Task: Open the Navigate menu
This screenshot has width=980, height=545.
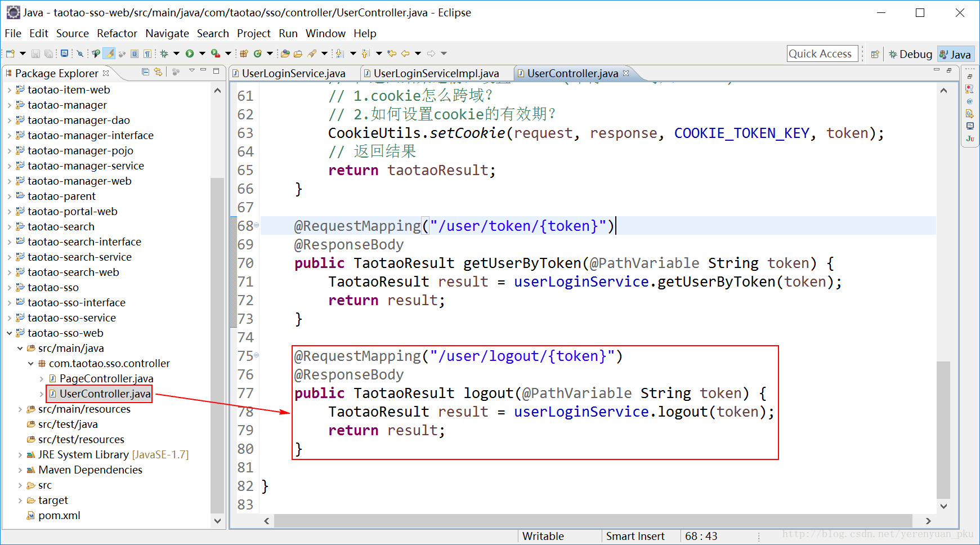Action: (167, 33)
